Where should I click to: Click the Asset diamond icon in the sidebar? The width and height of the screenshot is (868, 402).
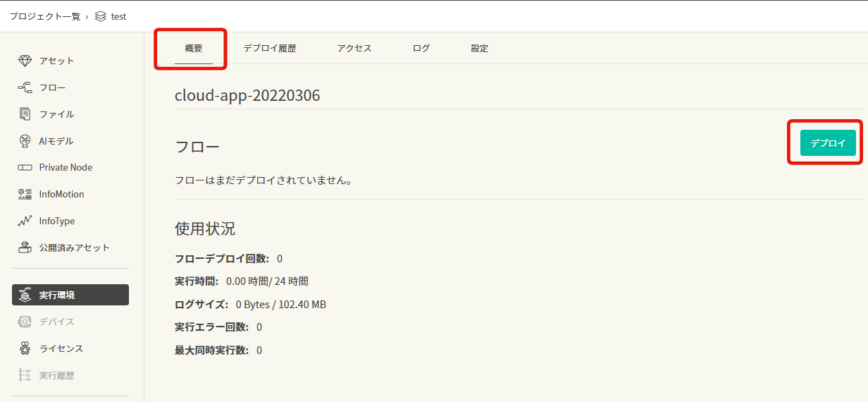coord(25,61)
